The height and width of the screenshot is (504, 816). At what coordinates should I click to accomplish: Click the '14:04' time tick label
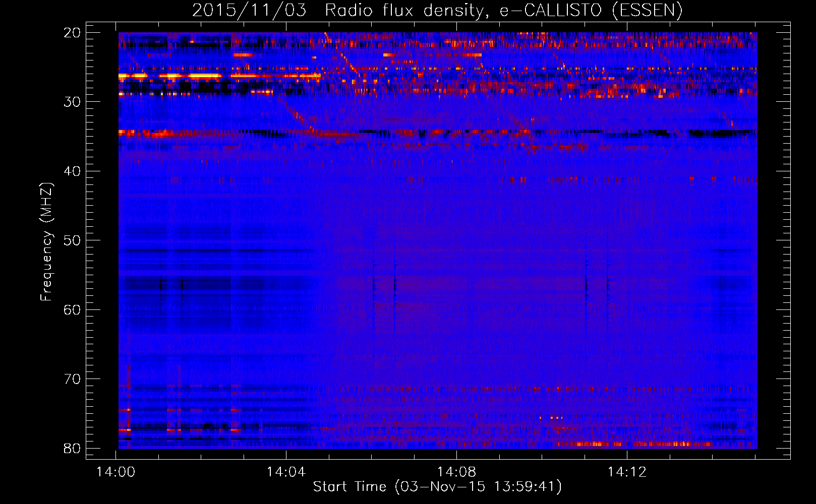pos(286,472)
